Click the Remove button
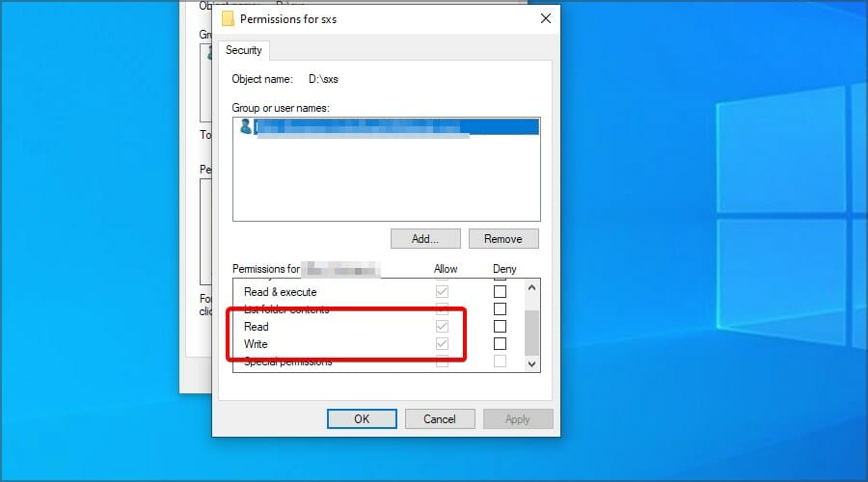The image size is (868, 482). [x=503, y=238]
